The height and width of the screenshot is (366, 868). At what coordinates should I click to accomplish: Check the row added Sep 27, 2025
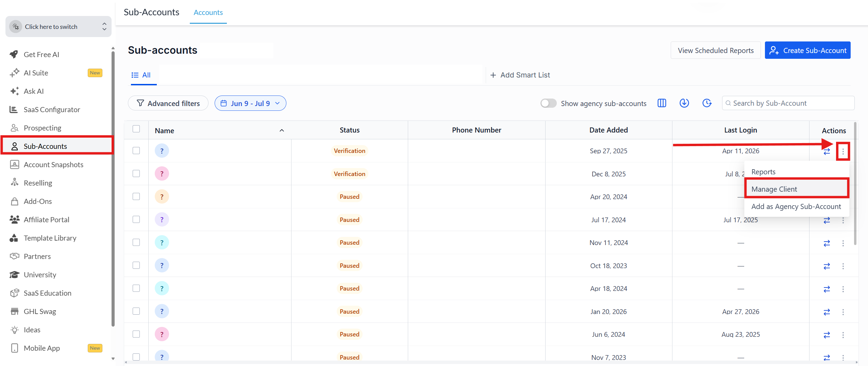click(136, 151)
